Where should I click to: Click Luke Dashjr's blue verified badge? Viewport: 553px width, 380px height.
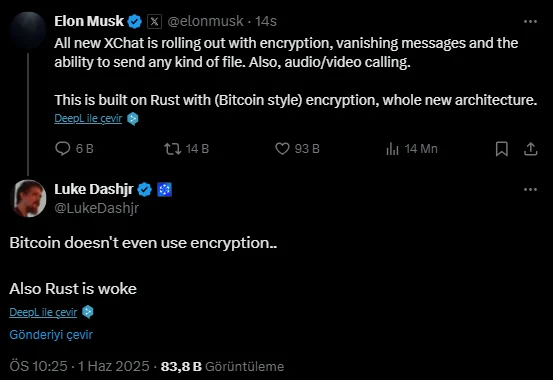click(144, 189)
